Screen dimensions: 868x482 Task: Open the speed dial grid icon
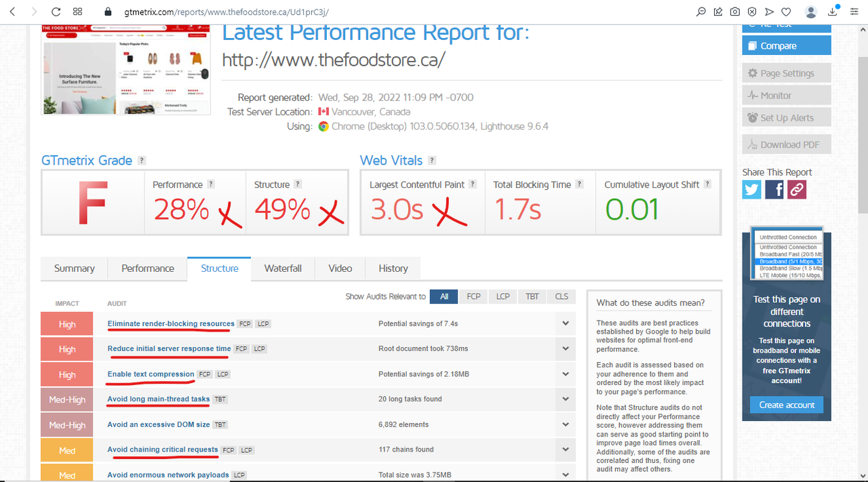[78, 12]
